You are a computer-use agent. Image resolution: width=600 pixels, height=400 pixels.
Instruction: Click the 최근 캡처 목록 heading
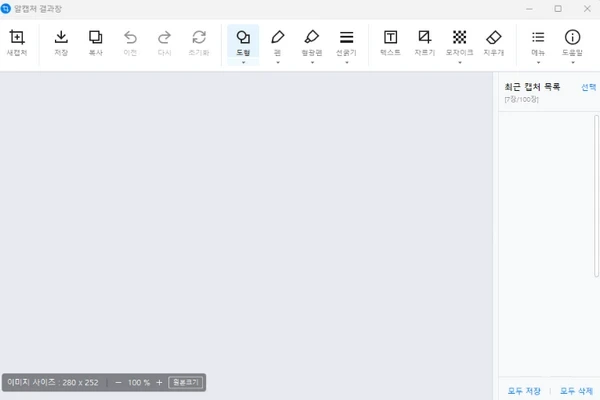[x=532, y=87]
